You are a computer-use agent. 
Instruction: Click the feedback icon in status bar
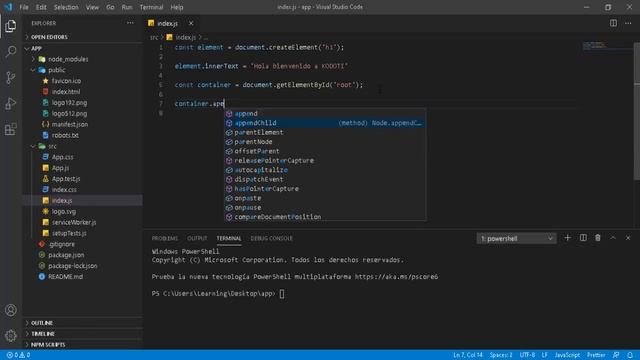(x=616, y=355)
